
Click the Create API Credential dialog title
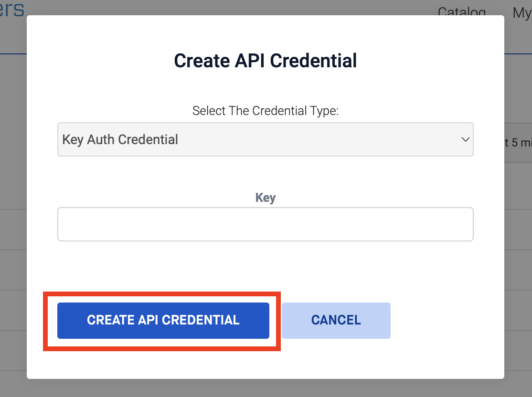click(x=266, y=61)
